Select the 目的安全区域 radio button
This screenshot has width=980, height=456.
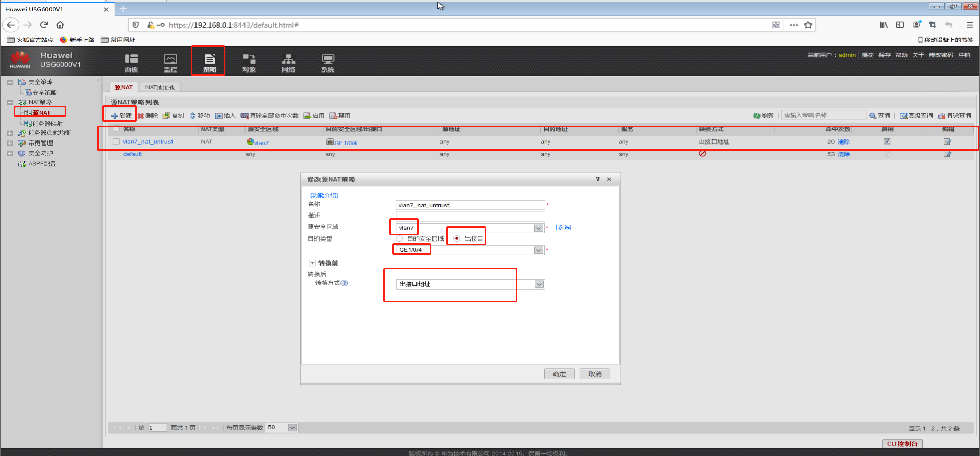click(x=399, y=238)
